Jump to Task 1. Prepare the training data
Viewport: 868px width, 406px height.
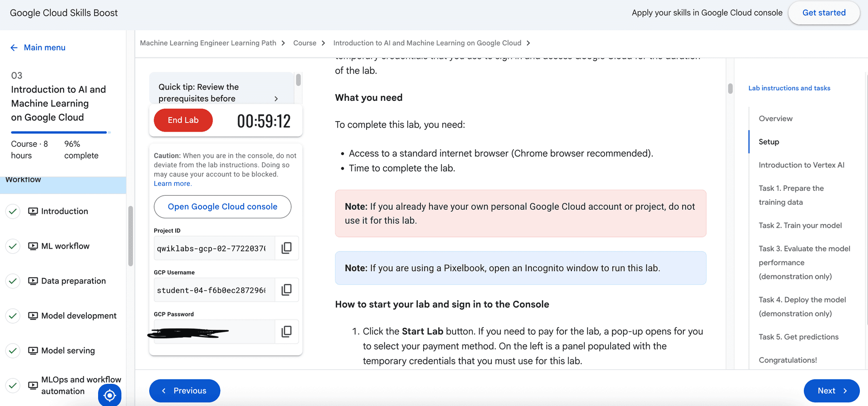[791, 195]
